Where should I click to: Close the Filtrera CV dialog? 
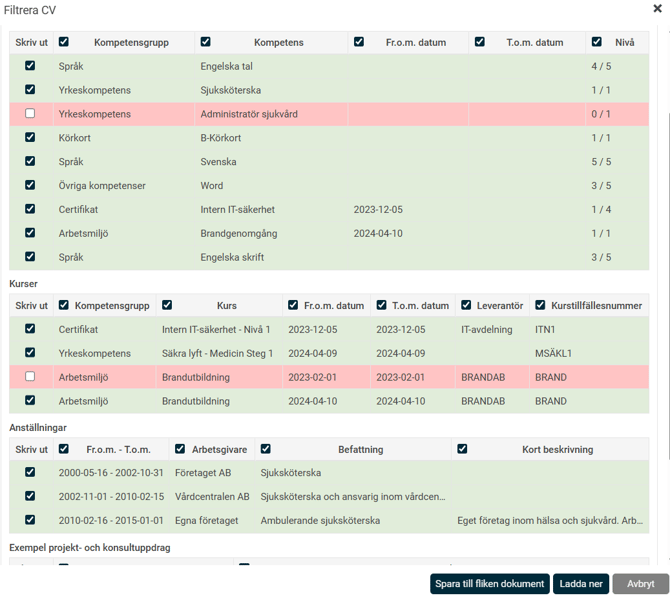657,9
